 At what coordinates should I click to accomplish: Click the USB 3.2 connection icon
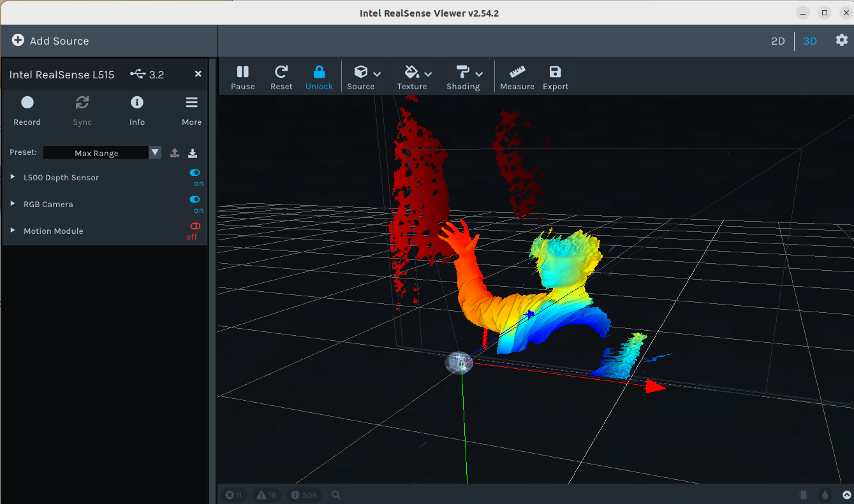point(138,74)
